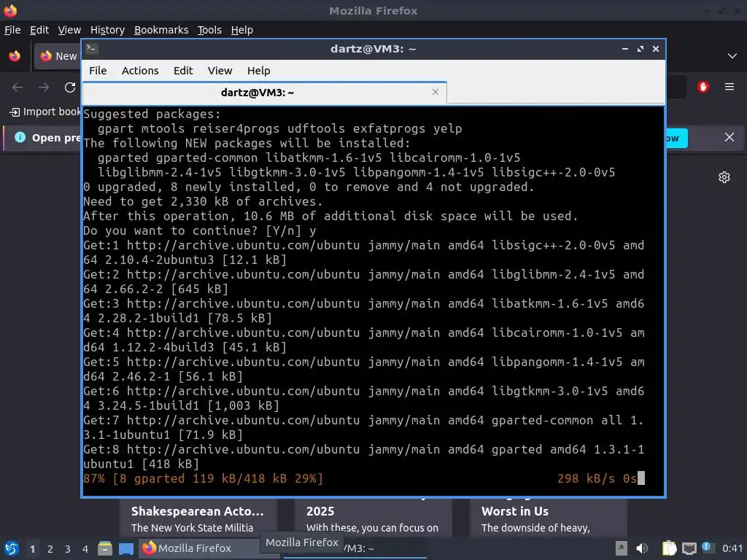Click Import bookmarks in Firefox toolbar
747x560 pixels.
tap(45, 112)
